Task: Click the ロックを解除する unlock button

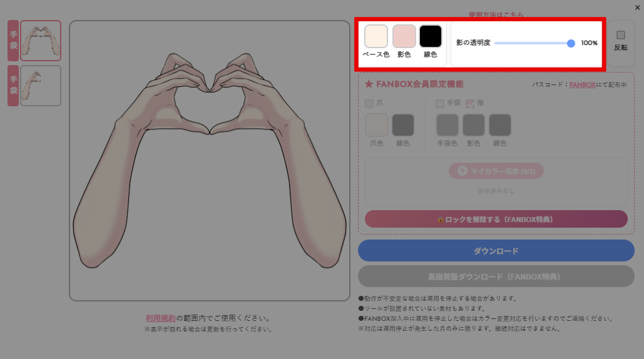Action: pos(496,219)
